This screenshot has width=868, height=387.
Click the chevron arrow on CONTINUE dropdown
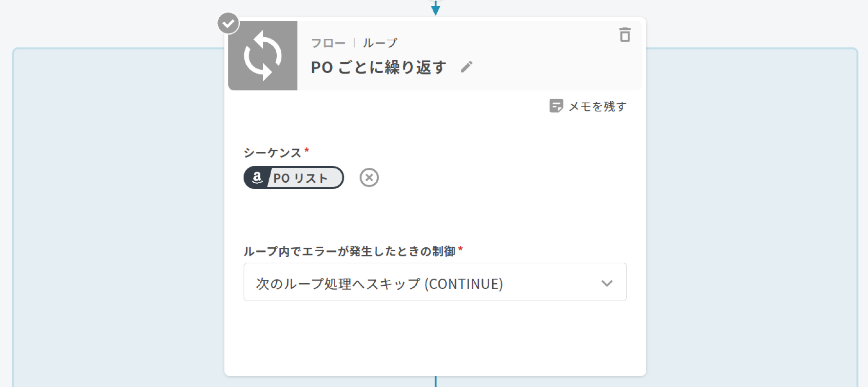click(x=607, y=283)
